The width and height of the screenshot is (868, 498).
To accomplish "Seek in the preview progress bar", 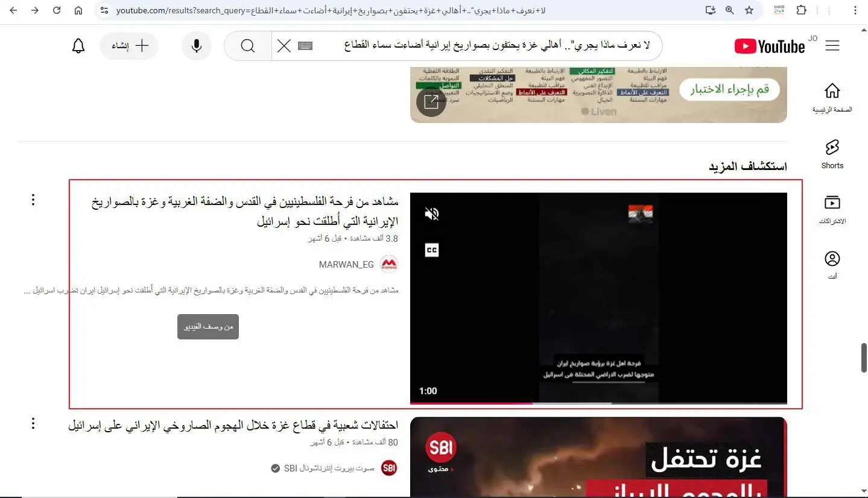I will [x=598, y=403].
